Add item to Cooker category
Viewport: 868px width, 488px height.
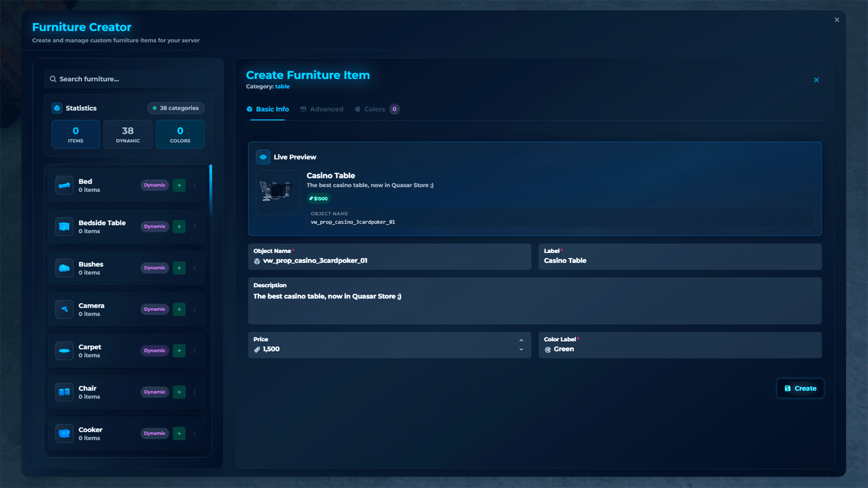coord(179,433)
